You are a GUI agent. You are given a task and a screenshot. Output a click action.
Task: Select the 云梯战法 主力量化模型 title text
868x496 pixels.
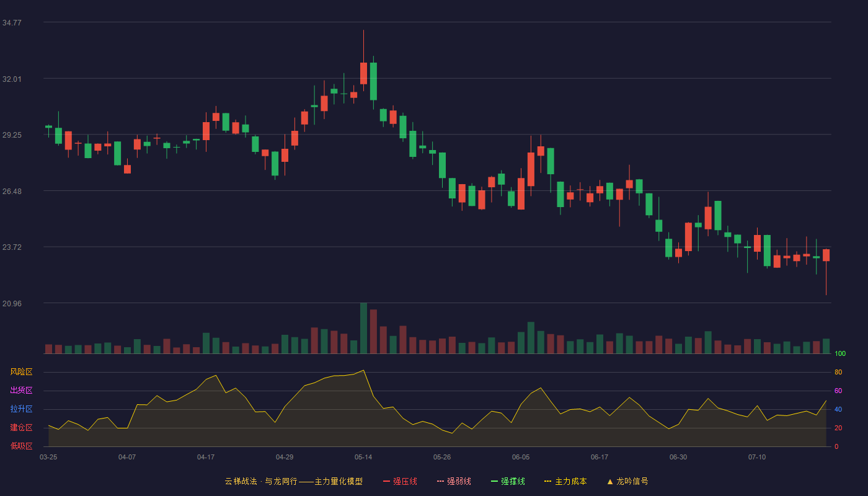tap(293, 481)
